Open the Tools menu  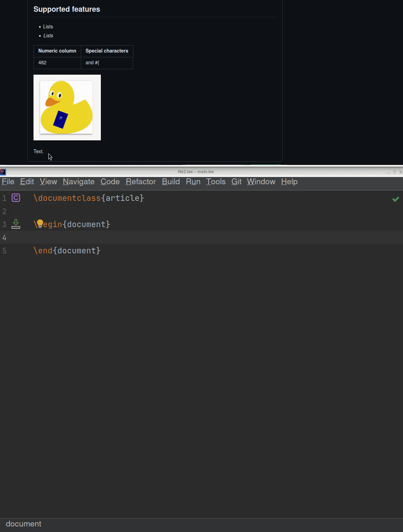[x=215, y=182]
